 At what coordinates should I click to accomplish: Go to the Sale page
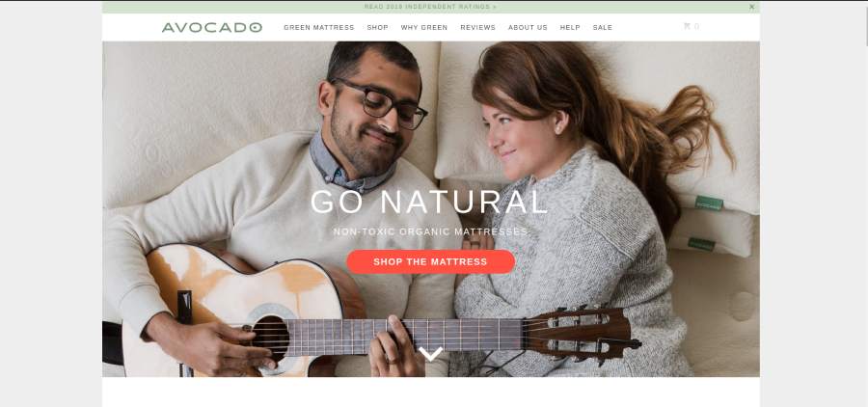click(x=602, y=28)
